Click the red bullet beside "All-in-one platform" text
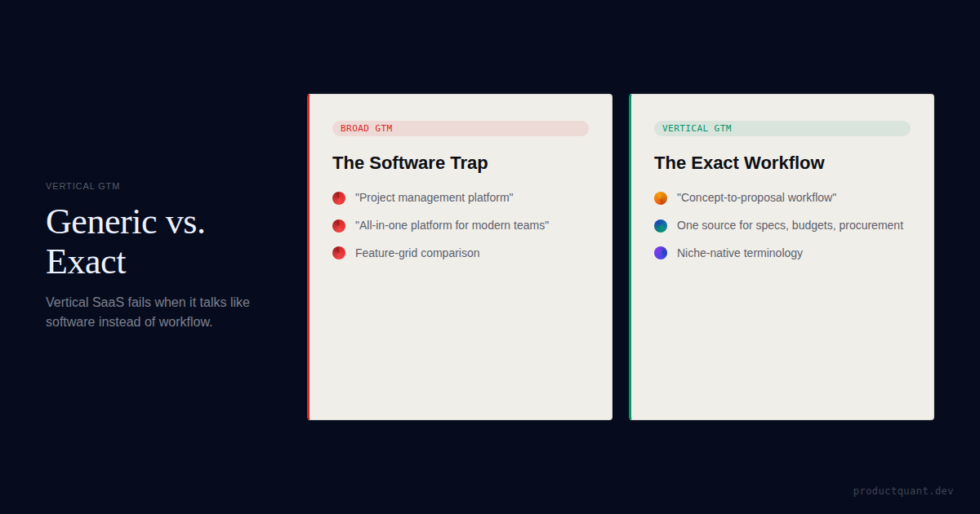 coord(339,226)
